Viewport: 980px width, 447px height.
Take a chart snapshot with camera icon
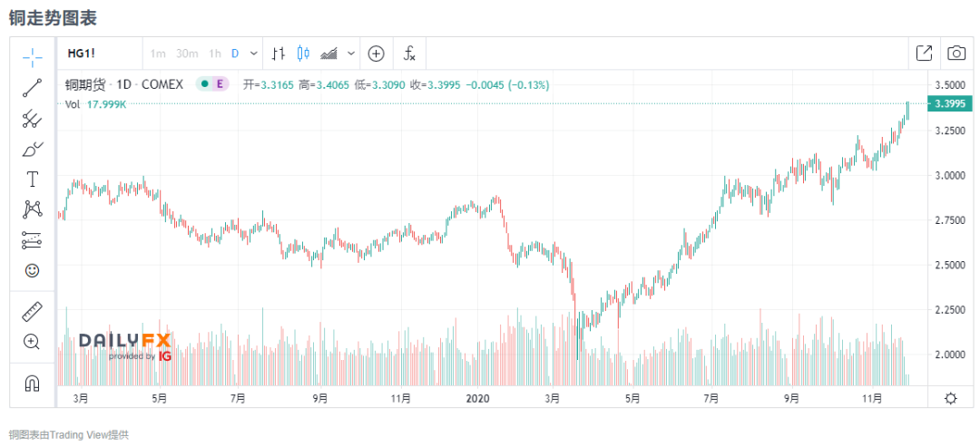click(x=956, y=53)
